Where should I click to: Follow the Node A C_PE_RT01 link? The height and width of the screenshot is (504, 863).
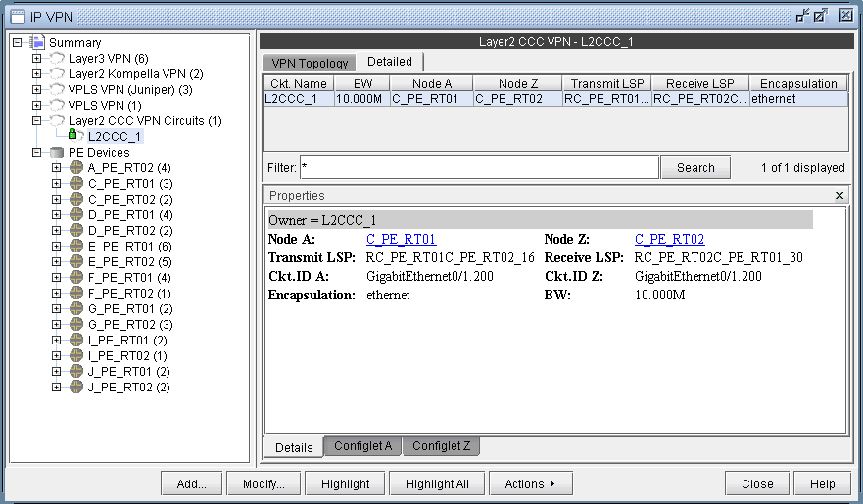click(401, 239)
